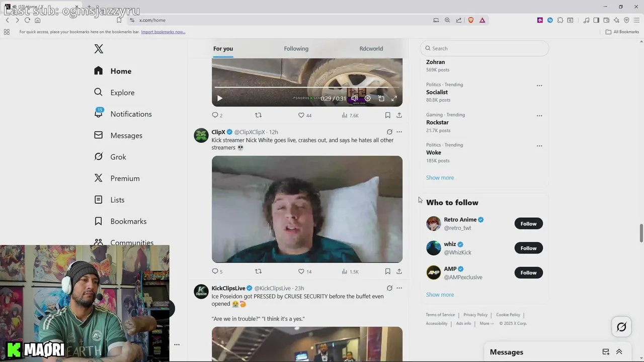Screen dimensions: 644x362
Task: View analytics of 1.5K views post
Action: coord(350,271)
